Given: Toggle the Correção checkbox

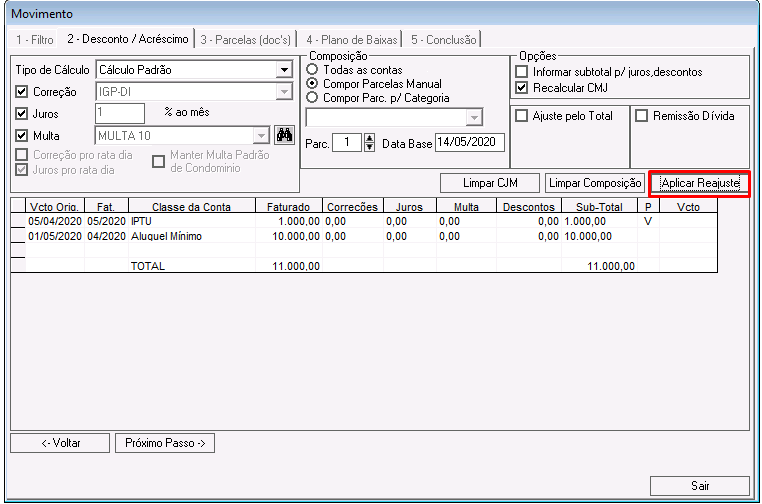Looking at the screenshot, I should [21, 91].
